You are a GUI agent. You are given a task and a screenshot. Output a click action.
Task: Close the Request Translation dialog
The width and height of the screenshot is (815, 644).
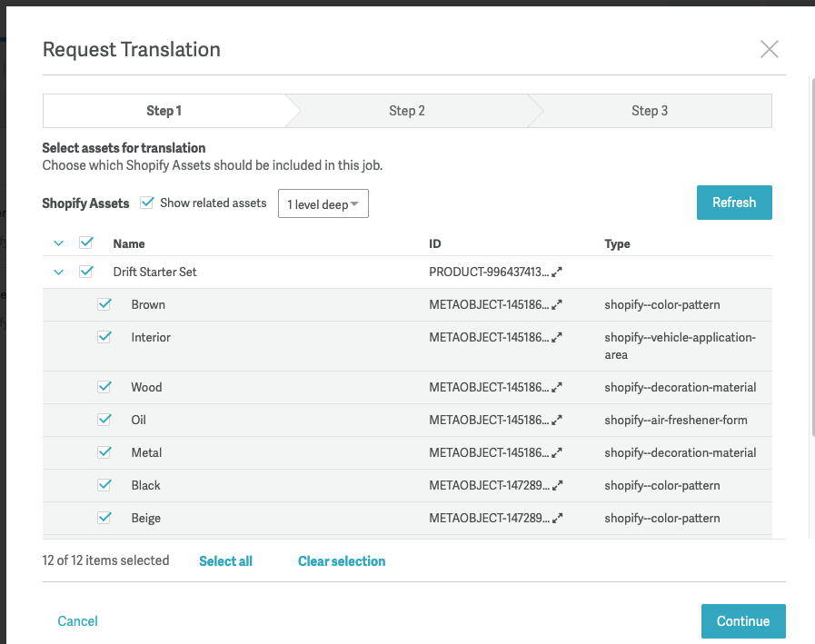click(770, 49)
